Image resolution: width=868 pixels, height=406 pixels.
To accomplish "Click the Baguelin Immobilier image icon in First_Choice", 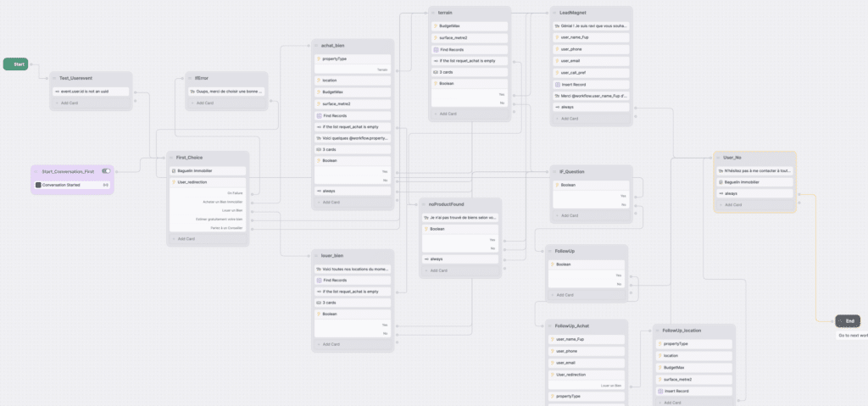I will 173,170.
